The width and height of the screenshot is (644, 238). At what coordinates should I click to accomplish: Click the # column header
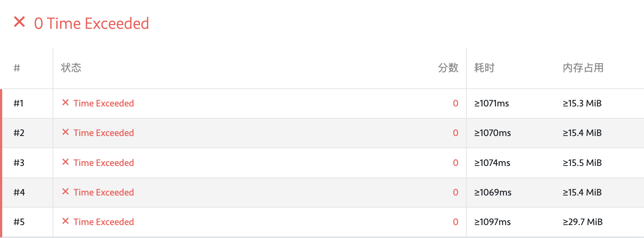pos(17,68)
